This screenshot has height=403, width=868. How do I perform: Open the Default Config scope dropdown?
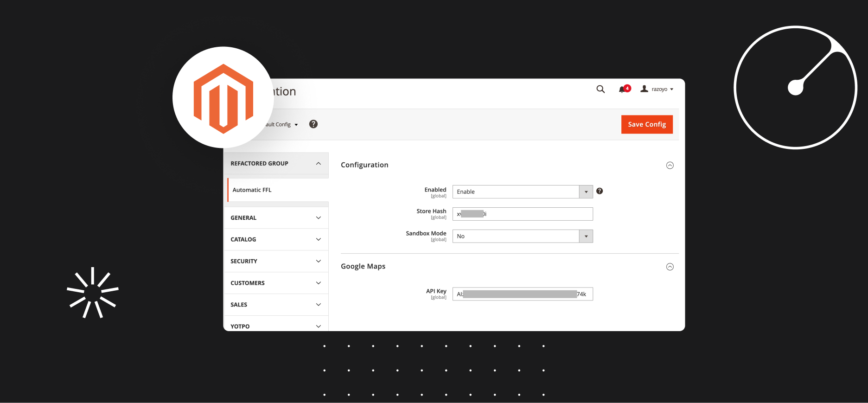click(x=281, y=124)
